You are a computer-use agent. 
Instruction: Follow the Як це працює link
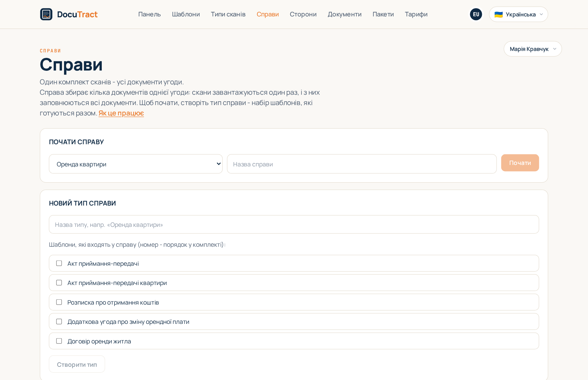pos(121,113)
